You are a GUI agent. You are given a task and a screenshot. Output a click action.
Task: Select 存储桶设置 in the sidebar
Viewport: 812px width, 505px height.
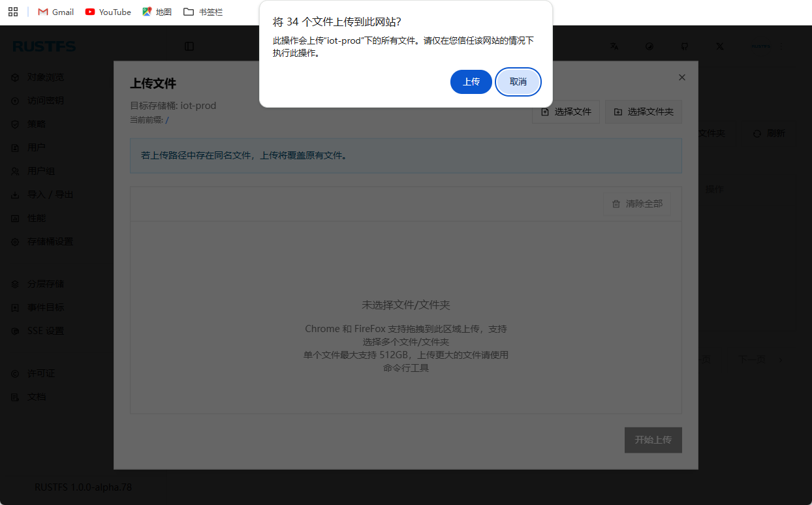[42, 241]
